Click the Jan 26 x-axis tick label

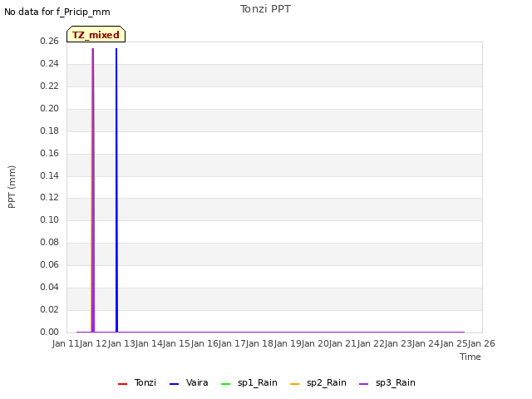[x=481, y=343]
